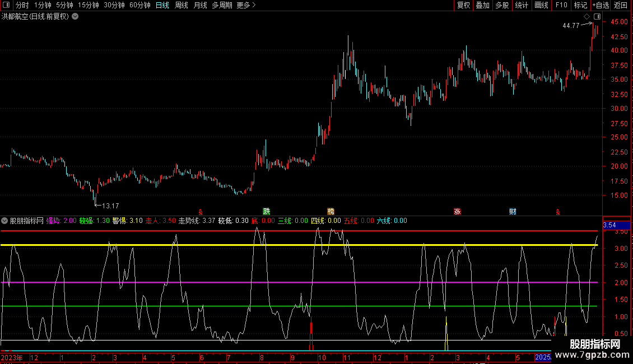633x364 pixels.
Task: Open the 股朋指标网 indicator dropdown arrow
Action: 4,221
